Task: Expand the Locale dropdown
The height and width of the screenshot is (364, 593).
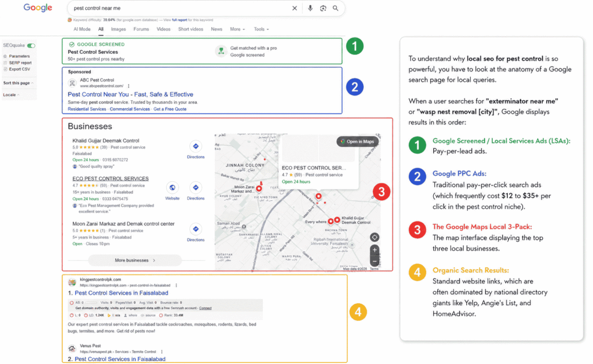Action: click(12, 95)
